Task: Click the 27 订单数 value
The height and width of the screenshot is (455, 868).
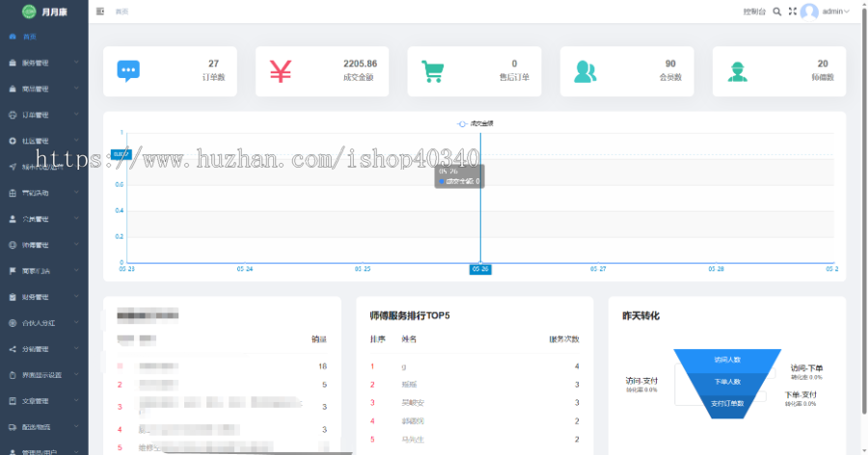Action: tap(214, 64)
